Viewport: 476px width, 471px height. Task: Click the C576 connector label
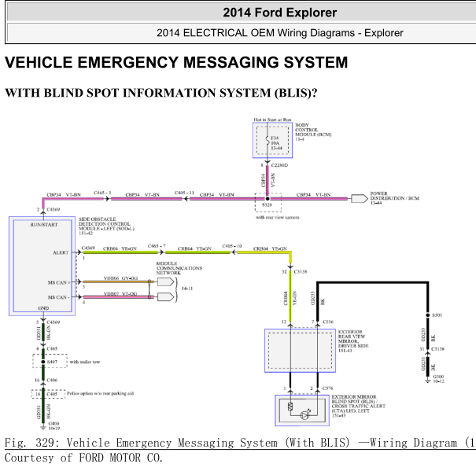click(328, 388)
